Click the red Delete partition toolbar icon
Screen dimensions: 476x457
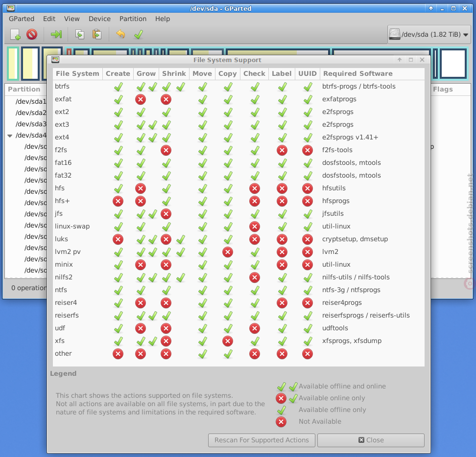(x=31, y=35)
